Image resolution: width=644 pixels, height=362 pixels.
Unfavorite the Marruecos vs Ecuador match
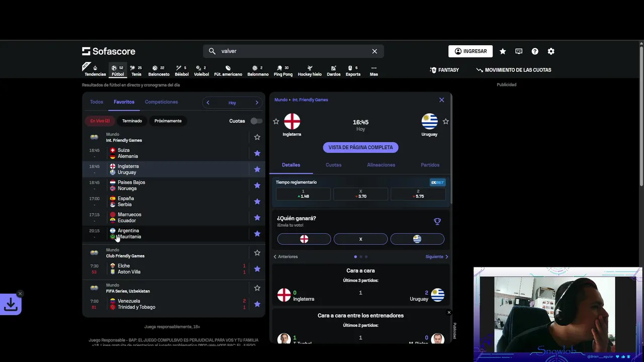(257, 218)
